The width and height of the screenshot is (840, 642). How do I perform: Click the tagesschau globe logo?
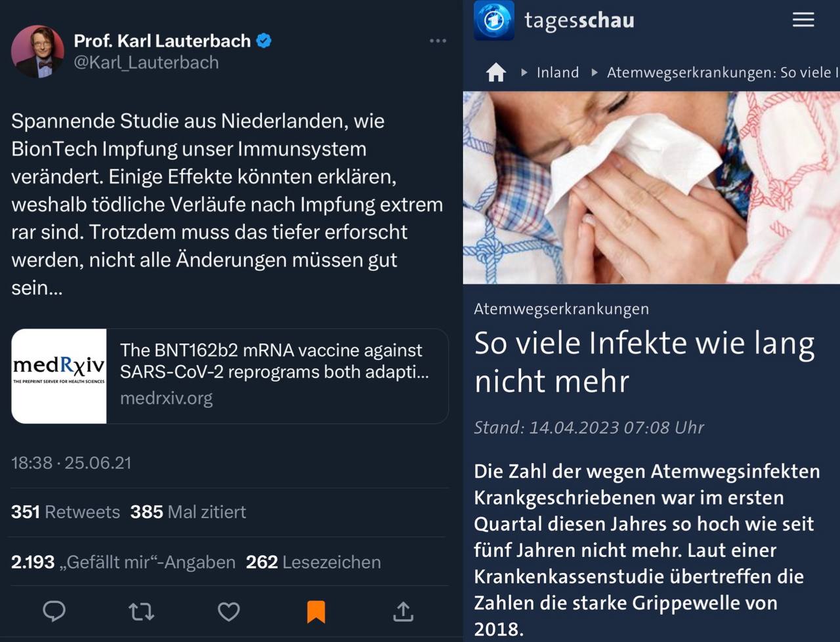point(494,20)
